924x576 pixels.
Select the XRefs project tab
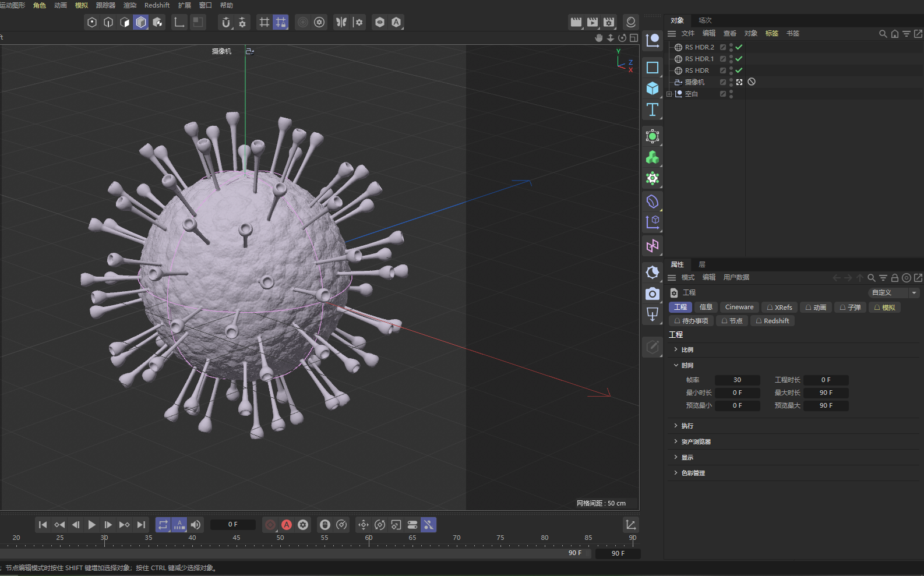[x=780, y=308]
